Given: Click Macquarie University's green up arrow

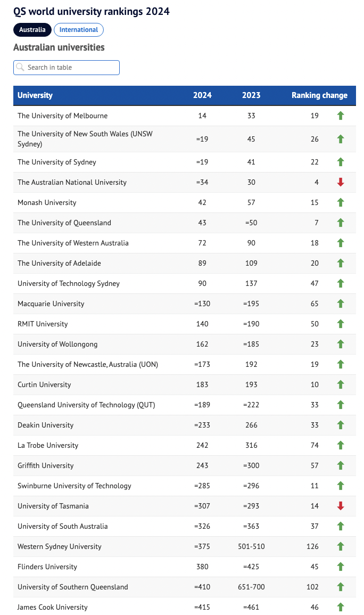Looking at the screenshot, I should [341, 304].
